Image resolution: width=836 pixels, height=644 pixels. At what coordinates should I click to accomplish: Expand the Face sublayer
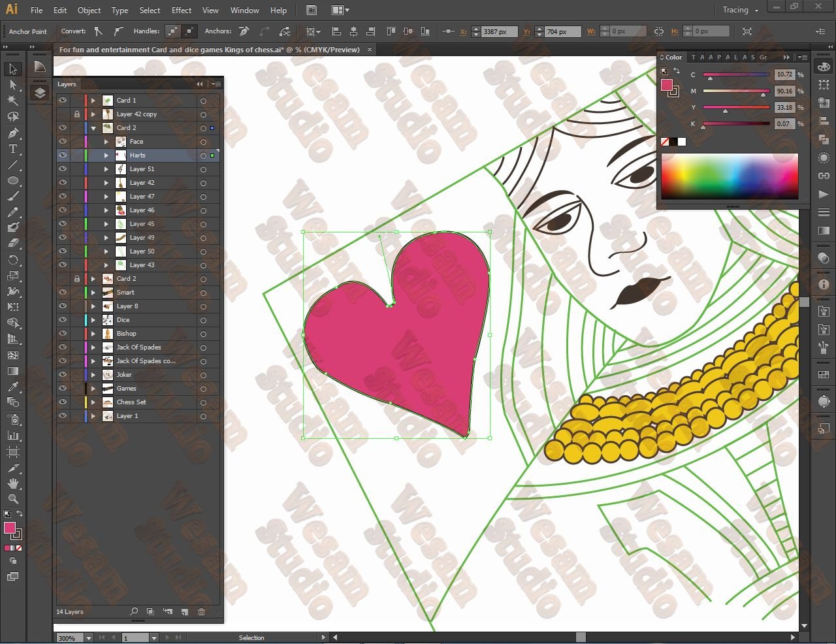(106, 142)
